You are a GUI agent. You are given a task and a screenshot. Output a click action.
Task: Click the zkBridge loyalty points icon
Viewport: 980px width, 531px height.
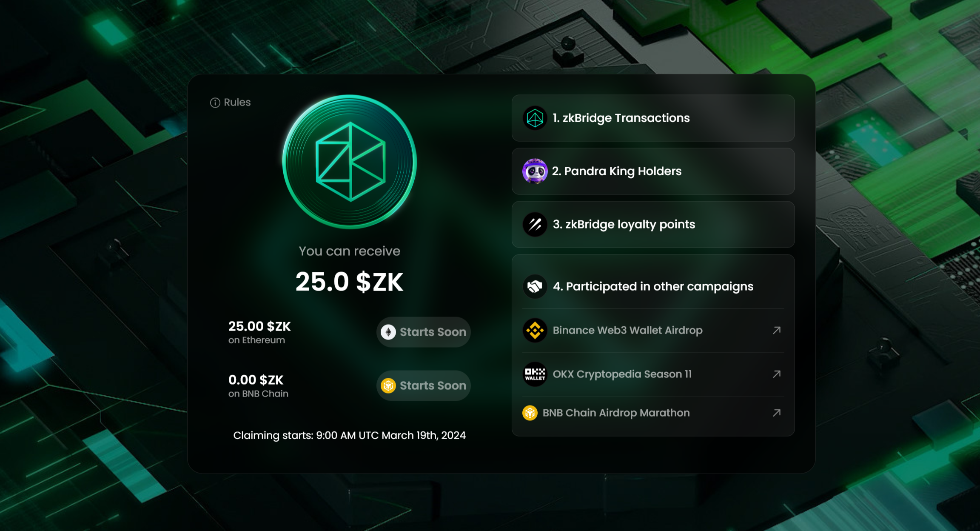pyautogui.click(x=535, y=224)
